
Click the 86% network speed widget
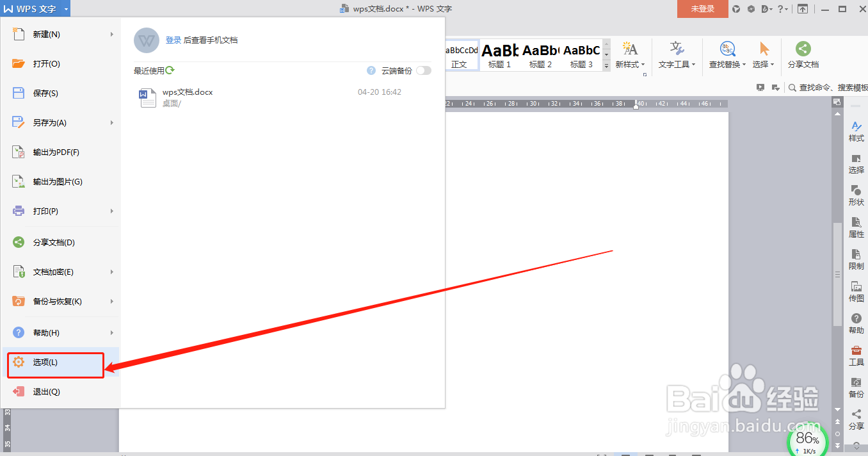[x=807, y=440]
